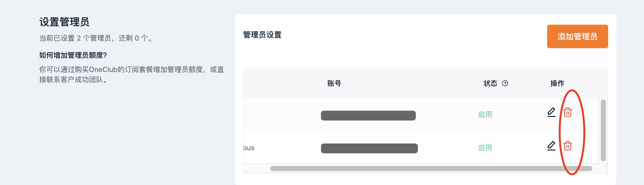Screen dimensions: 644x185
Task: Click the 启用 status in the bus row
Action: pos(485,148)
